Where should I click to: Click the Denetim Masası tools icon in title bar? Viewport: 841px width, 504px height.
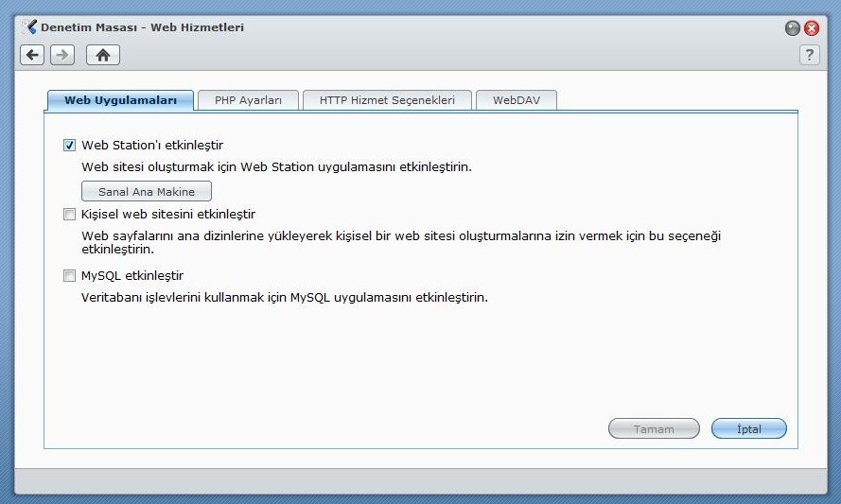click(29, 27)
